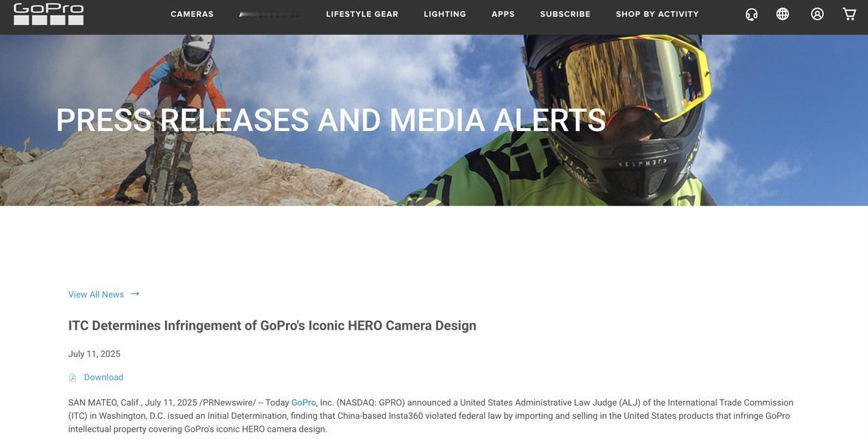Screen dimensions: 868x439
Task: Download the press release
Action: point(103,377)
